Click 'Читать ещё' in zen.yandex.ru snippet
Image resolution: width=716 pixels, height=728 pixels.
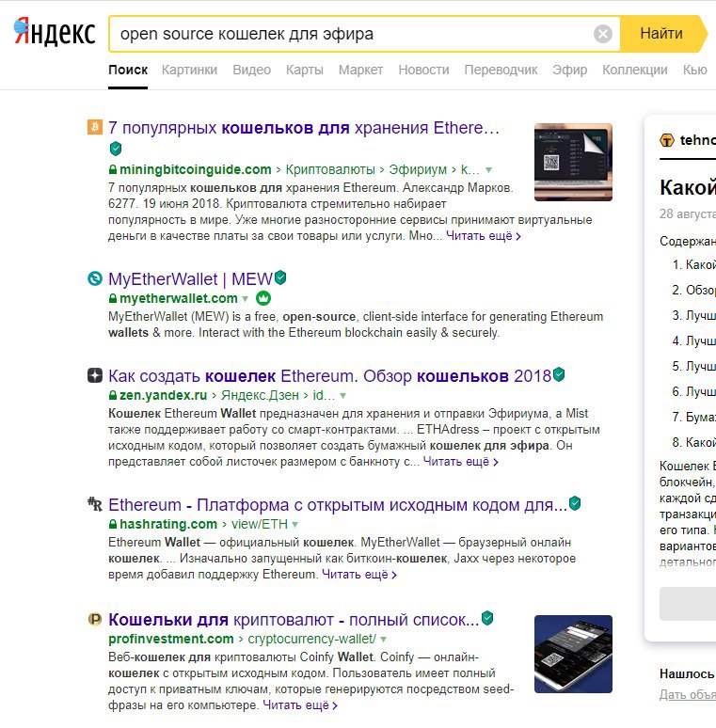pyautogui.click(x=460, y=462)
